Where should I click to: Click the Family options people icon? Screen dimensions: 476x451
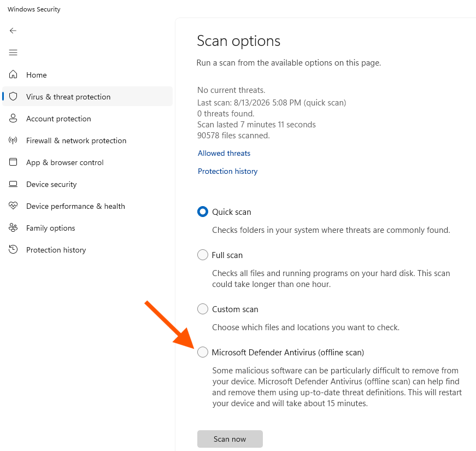tap(13, 227)
